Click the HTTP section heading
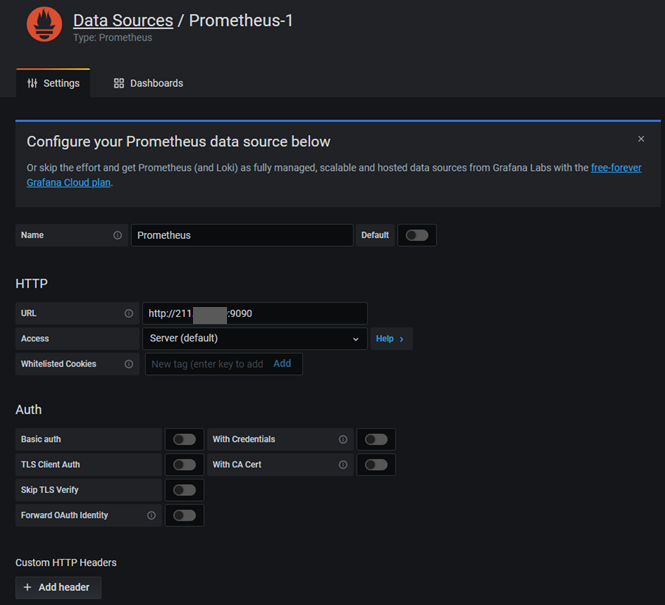 (x=31, y=284)
